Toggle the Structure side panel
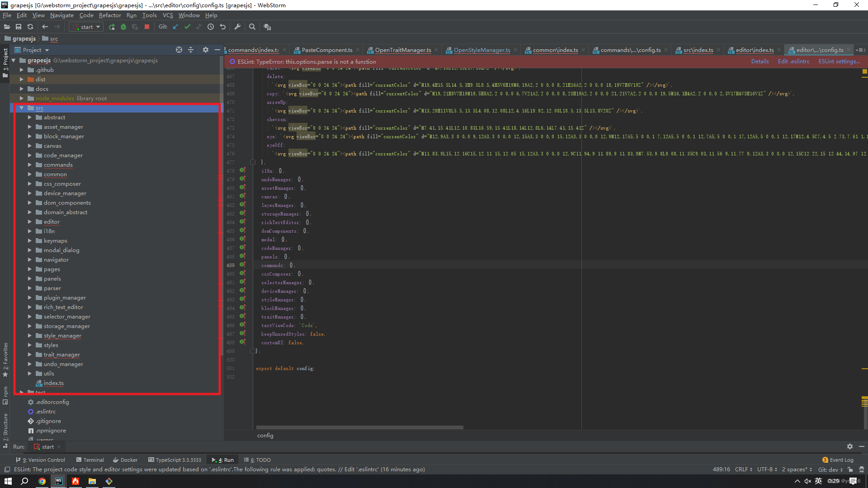The height and width of the screenshot is (488, 868). tap(5, 427)
